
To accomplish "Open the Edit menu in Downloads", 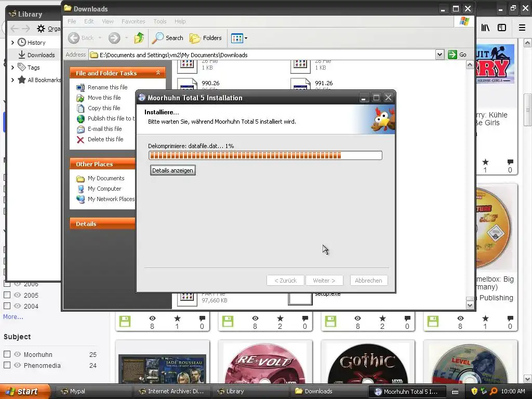I will click(x=89, y=21).
